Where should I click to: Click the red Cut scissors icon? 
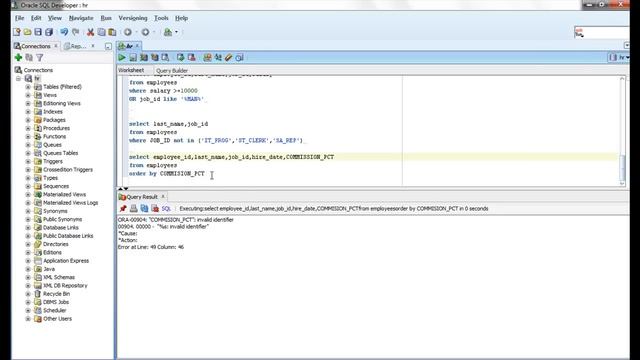pos(90,32)
